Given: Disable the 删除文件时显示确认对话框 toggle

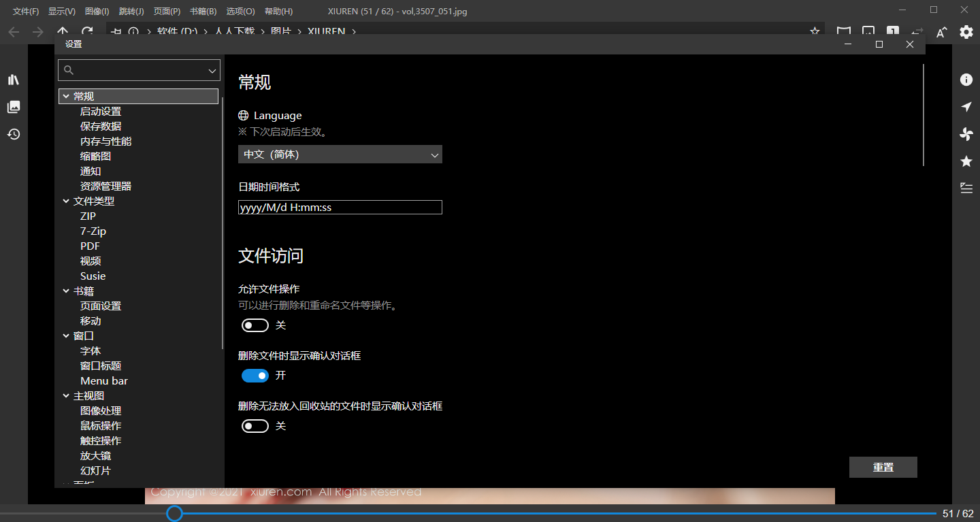Looking at the screenshot, I should (x=255, y=376).
